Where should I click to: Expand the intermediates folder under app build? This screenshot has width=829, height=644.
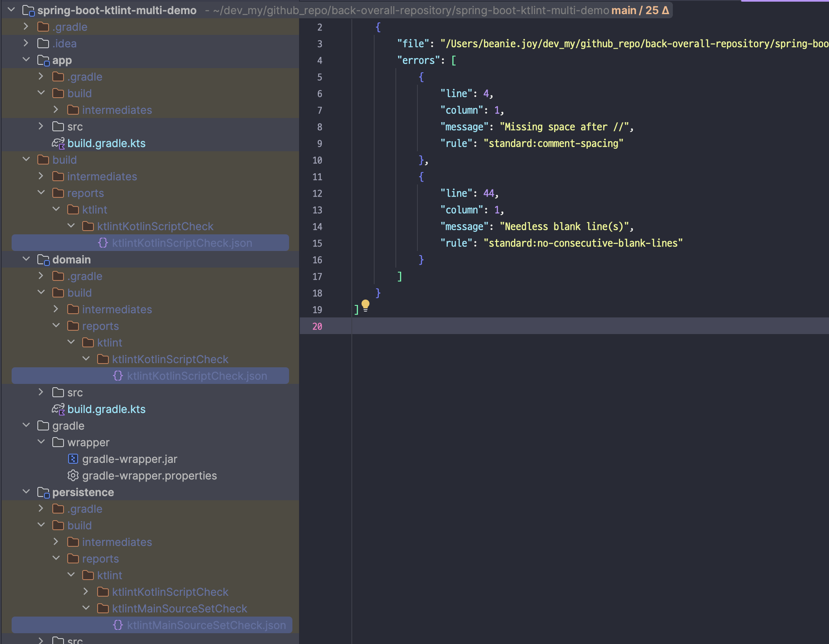pos(55,109)
